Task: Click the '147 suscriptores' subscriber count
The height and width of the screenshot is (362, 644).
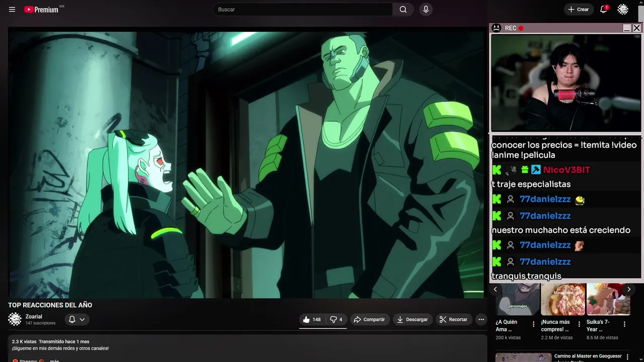Action: (41, 323)
